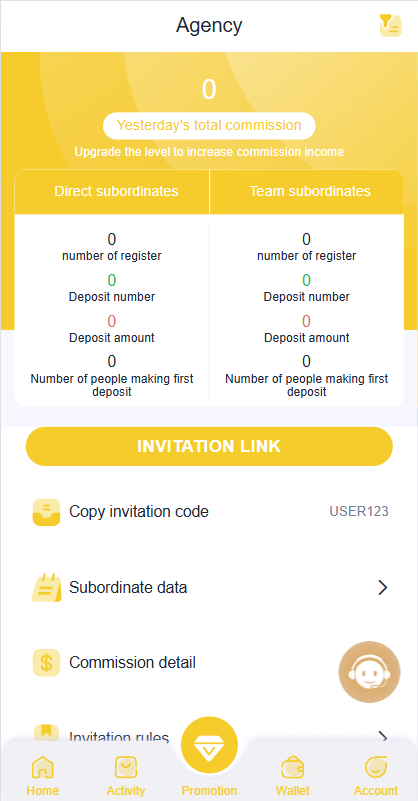Click the Yesterday's total commission pill
Image resolution: width=418 pixels, height=801 pixels.
209,126
